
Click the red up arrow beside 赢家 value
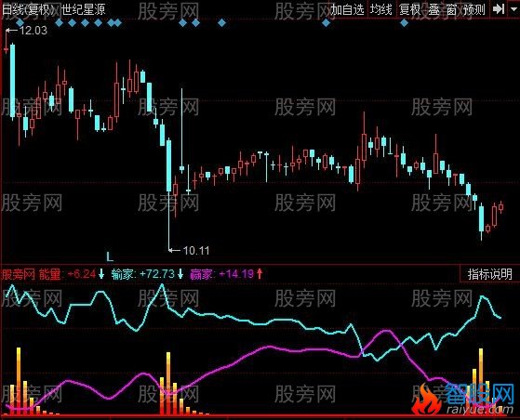coord(260,274)
